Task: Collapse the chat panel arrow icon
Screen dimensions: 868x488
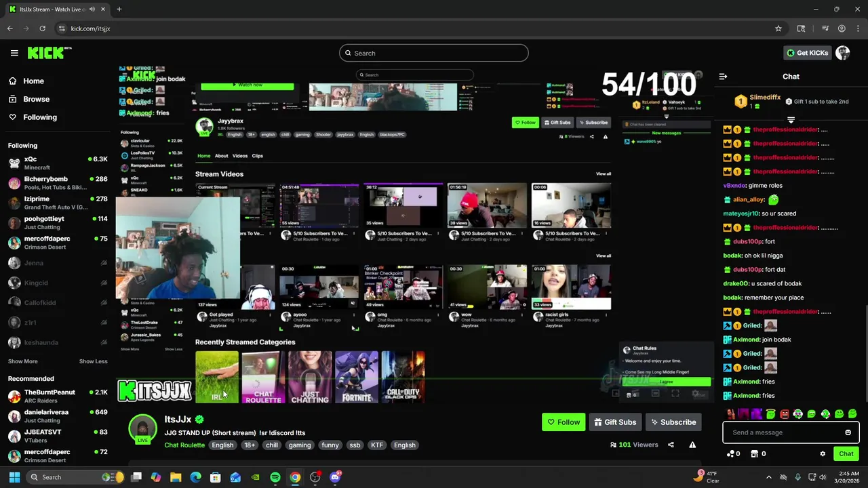Action: coord(723,77)
